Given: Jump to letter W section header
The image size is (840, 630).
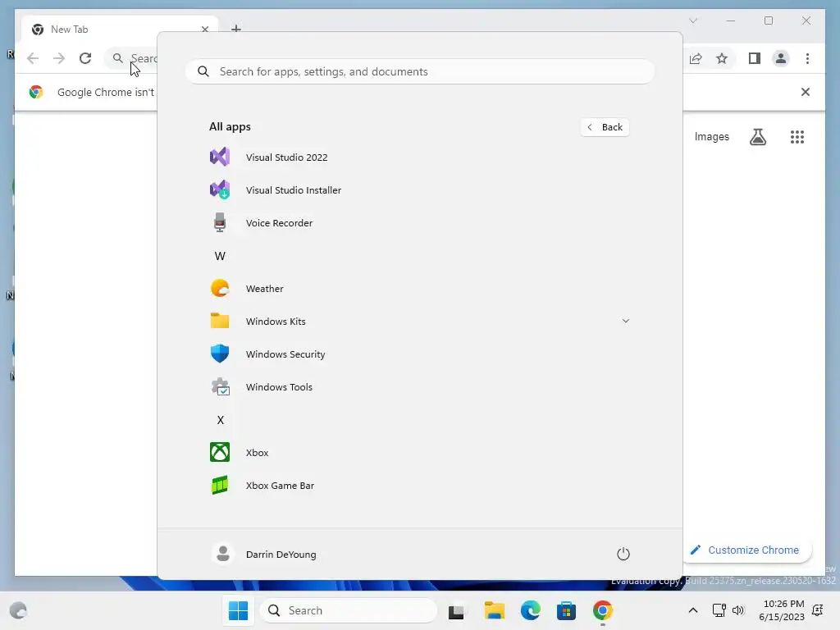Looking at the screenshot, I should click(x=220, y=256).
